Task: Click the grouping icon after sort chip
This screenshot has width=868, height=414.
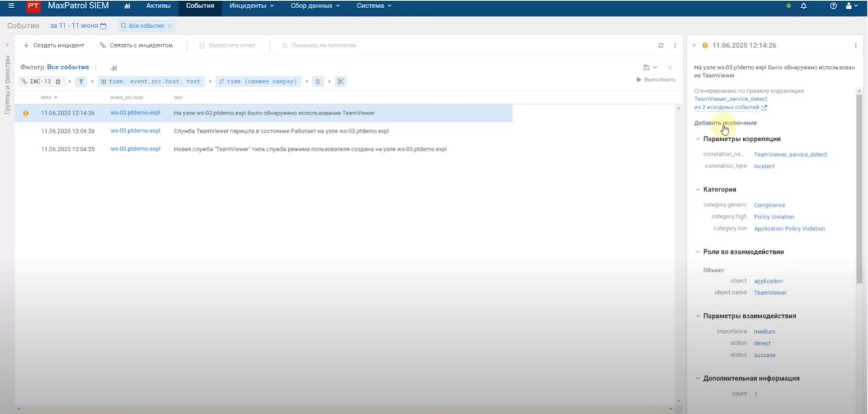Action: click(x=318, y=81)
